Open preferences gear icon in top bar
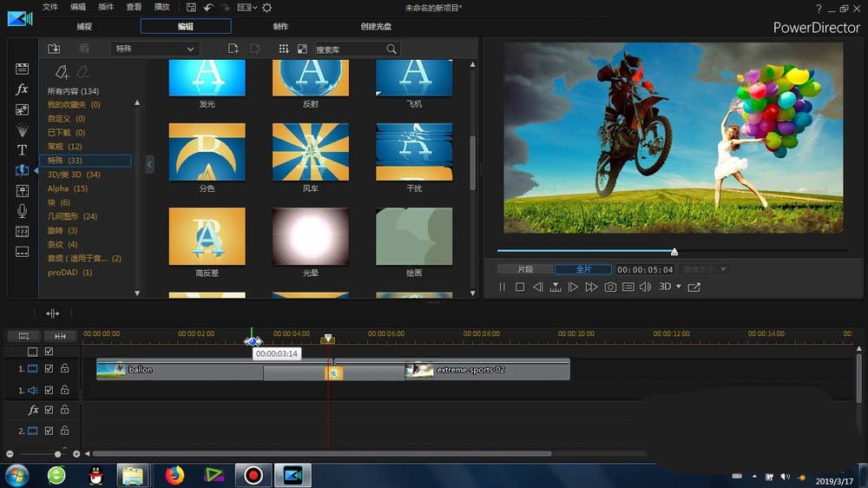The image size is (868, 488). [x=266, y=8]
